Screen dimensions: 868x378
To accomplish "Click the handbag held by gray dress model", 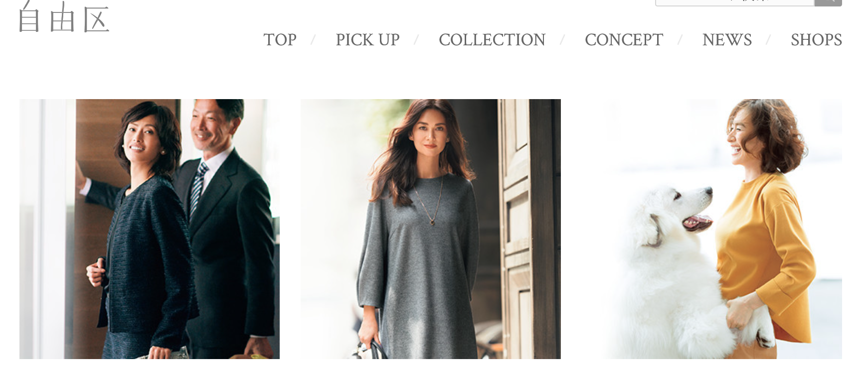I will click(x=371, y=350).
